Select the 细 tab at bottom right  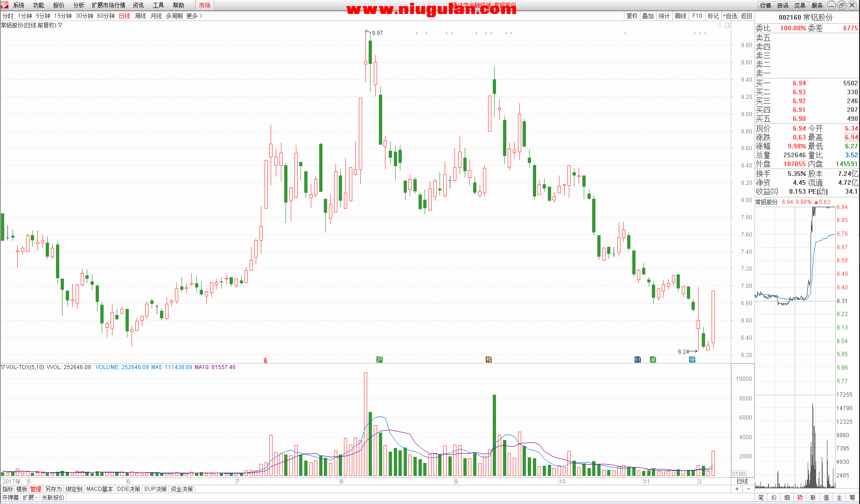tap(787, 497)
